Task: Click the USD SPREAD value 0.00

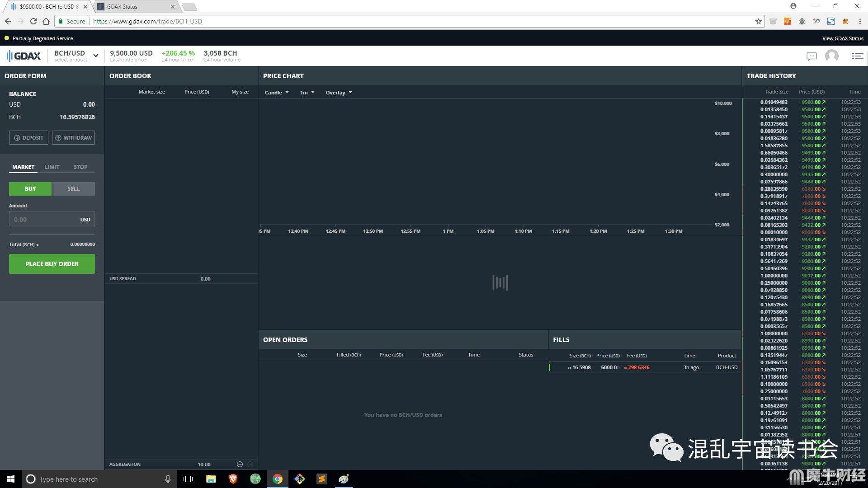Action: (x=205, y=279)
